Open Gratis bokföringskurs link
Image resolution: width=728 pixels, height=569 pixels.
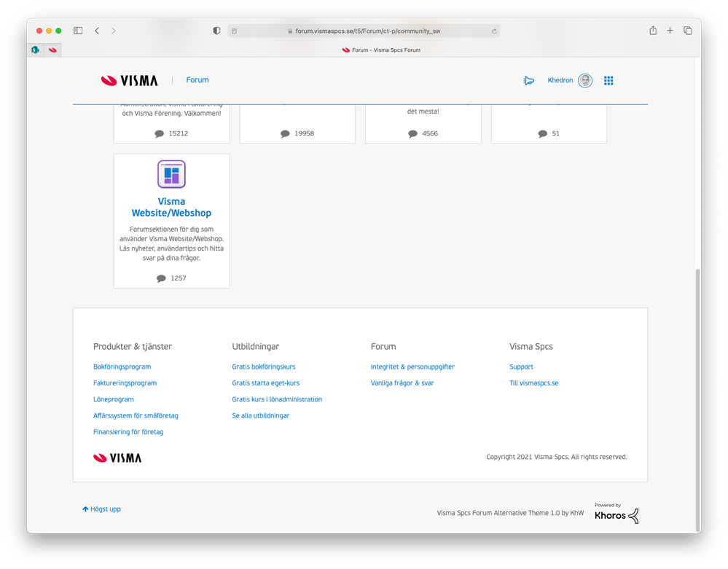click(x=264, y=366)
